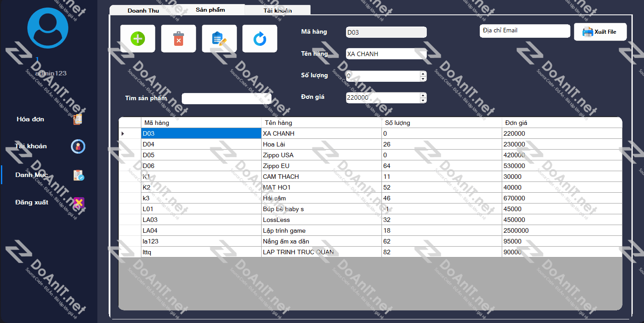Click the MAT HO1 name cell
644x323 pixels.
pos(321,187)
